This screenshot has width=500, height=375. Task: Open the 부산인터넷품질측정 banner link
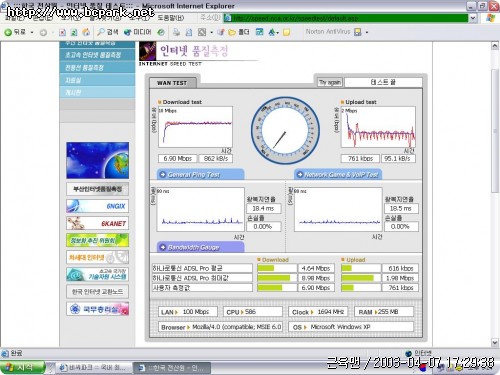(97, 189)
